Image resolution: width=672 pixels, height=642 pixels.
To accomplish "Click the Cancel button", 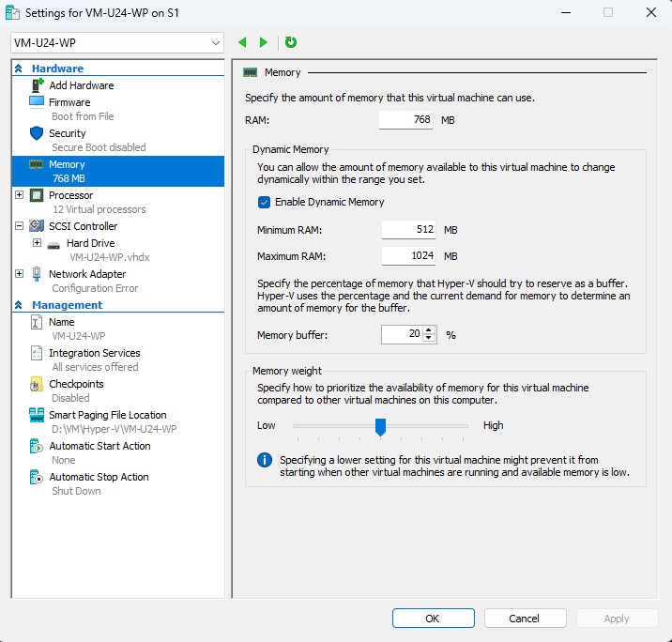I will [525, 619].
